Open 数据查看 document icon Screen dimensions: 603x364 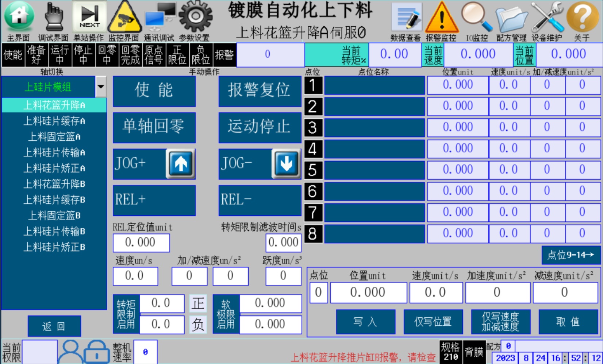(406, 17)
